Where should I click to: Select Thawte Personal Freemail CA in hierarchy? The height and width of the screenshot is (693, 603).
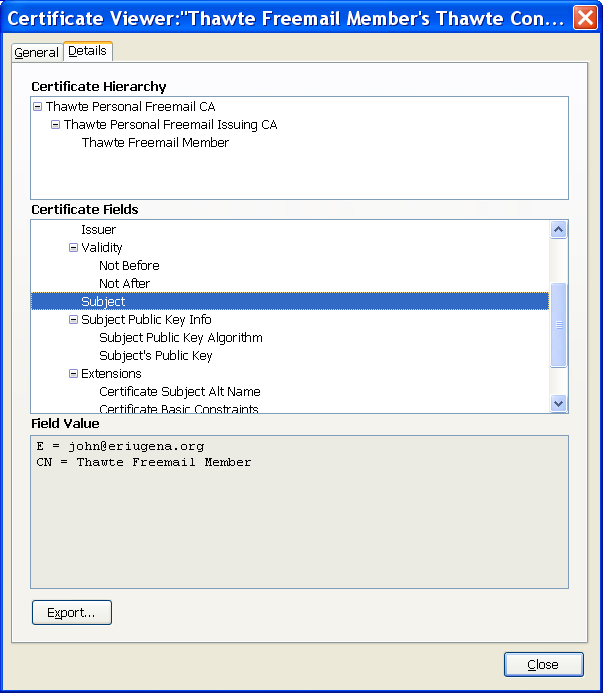pos(130,107)
